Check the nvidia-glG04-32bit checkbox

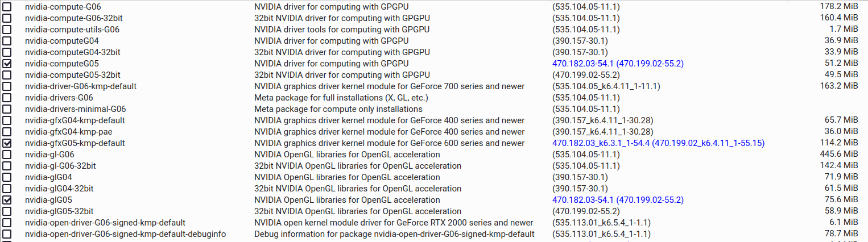click(x=7, y=189)
